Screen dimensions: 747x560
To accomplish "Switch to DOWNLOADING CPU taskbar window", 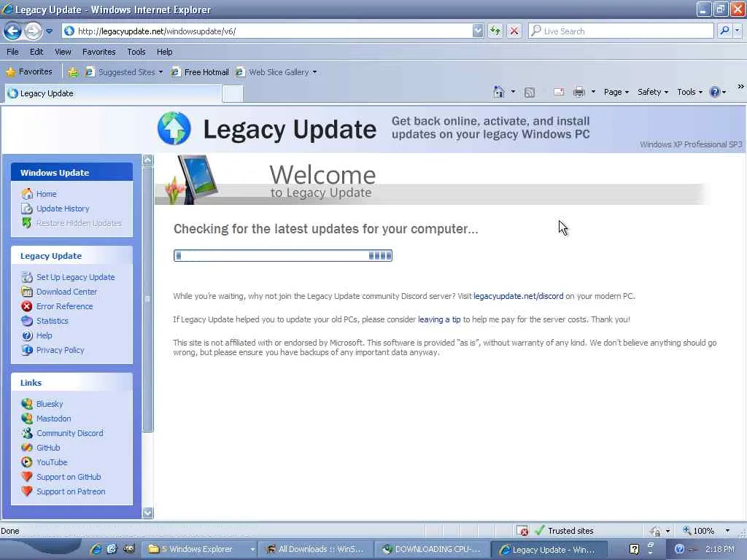I will [432, 549].
